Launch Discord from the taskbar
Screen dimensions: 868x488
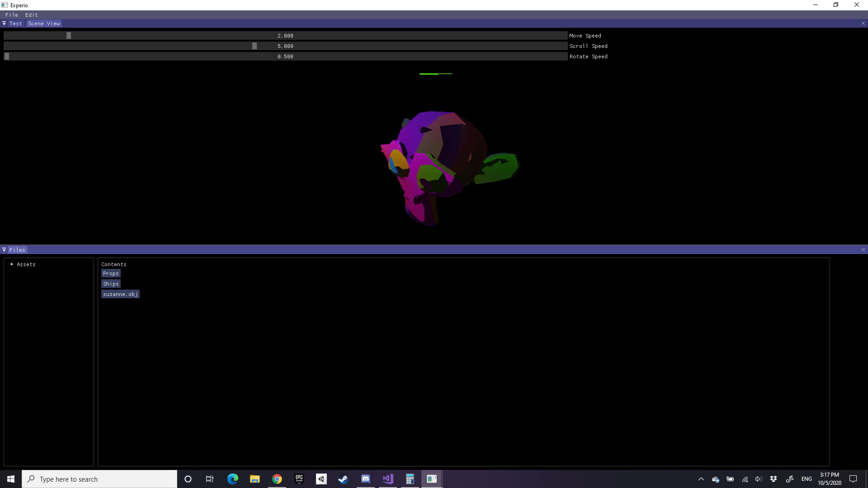pyautogui.click(x=365, y=479)
